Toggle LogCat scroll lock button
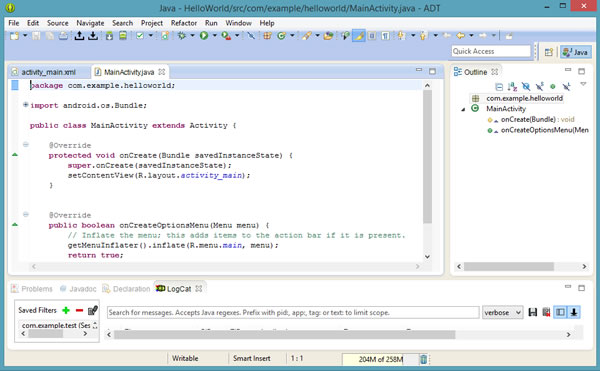600x371 pixels. [574, 312]
